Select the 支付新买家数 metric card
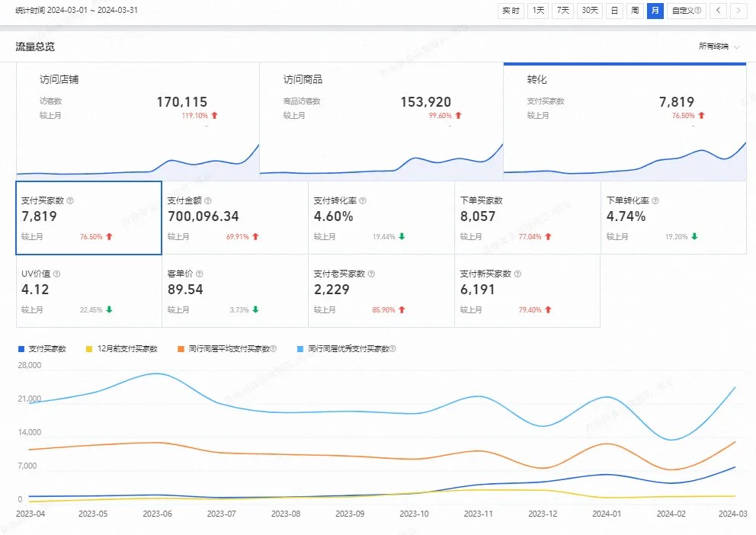 click(x=527, y=291)
